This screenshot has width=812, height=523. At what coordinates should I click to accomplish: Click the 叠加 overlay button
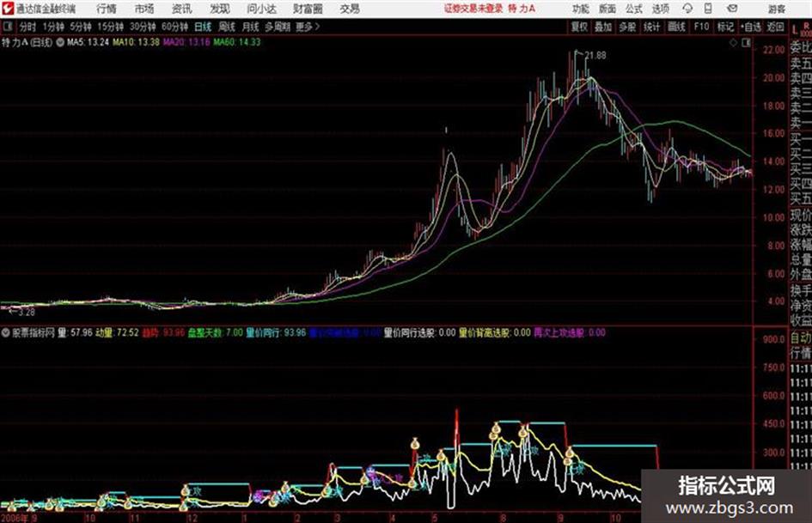[603, 27]
